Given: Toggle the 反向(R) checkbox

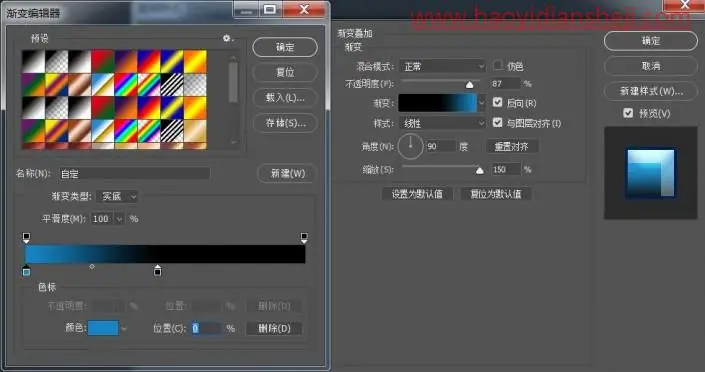Looking at the screenshot, I should 497,103.
